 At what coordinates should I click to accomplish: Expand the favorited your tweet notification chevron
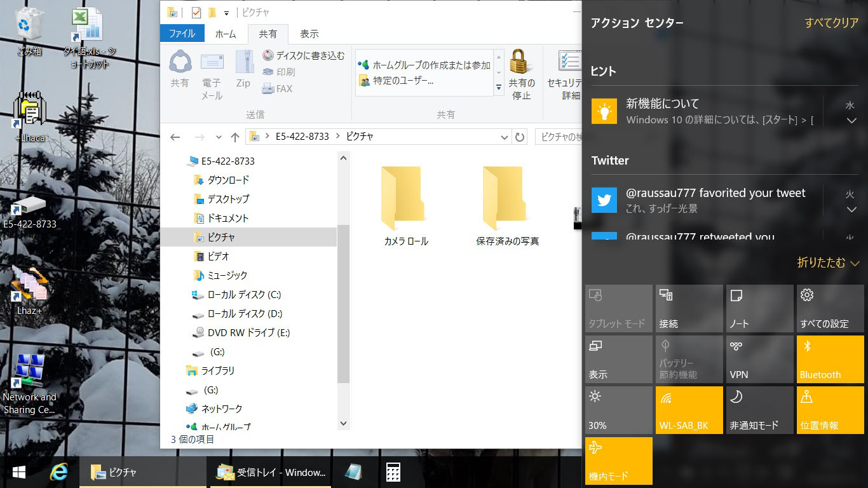coord(851,210)
